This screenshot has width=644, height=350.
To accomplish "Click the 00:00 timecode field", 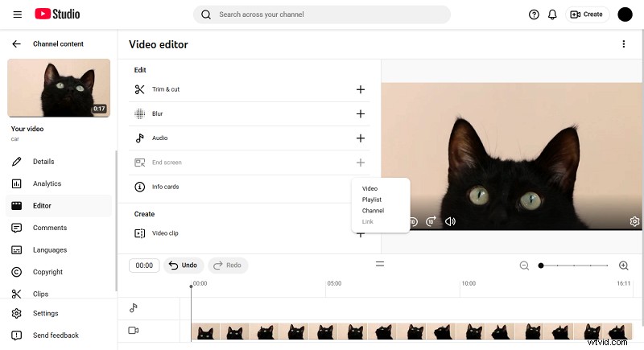I will [x=144, y=266].
